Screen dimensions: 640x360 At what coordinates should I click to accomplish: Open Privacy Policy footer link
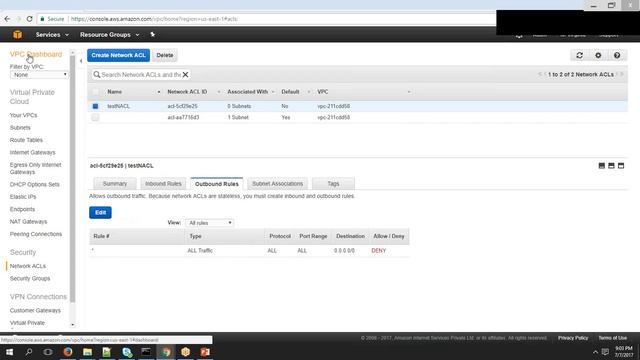(573, 338)
